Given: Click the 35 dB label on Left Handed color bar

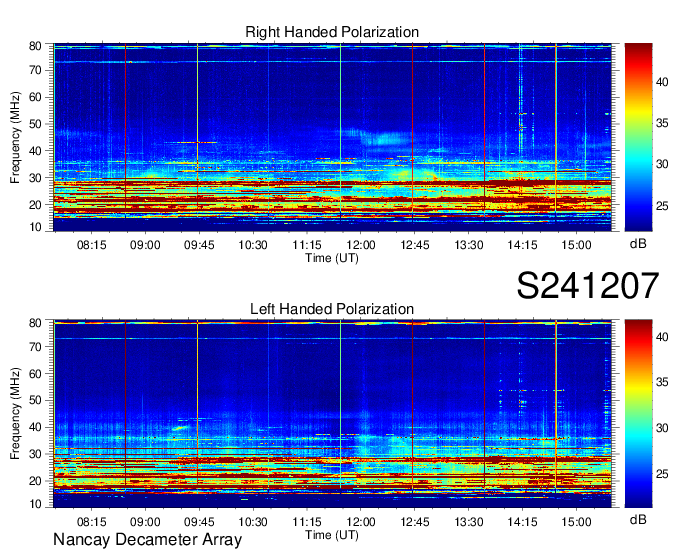Looking at the screenshot, I should 662,382.
